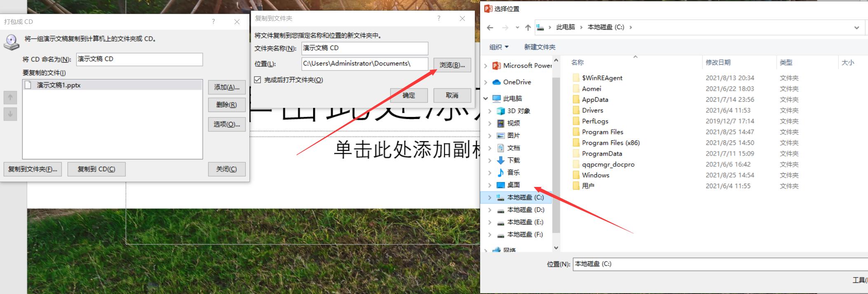The height and width of the screenshot is (294, 868).
Task: Click the 位置(L) path field
Action: point(365,64)
